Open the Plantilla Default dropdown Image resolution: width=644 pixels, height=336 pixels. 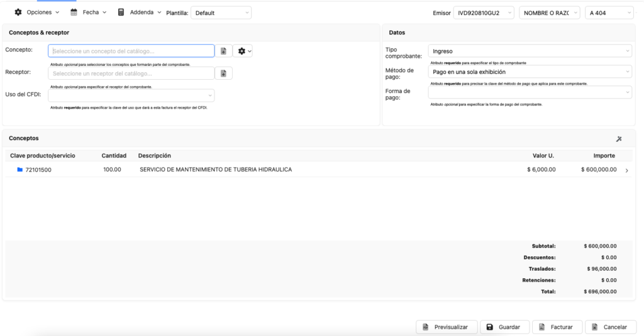pyautogui.click(x=221, y=13)
